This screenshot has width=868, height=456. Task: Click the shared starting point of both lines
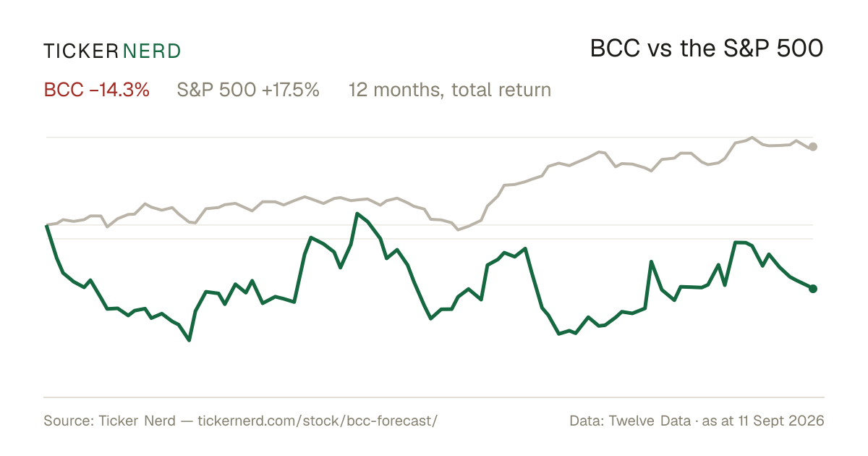pyautogui.click(x=47, y=225)
